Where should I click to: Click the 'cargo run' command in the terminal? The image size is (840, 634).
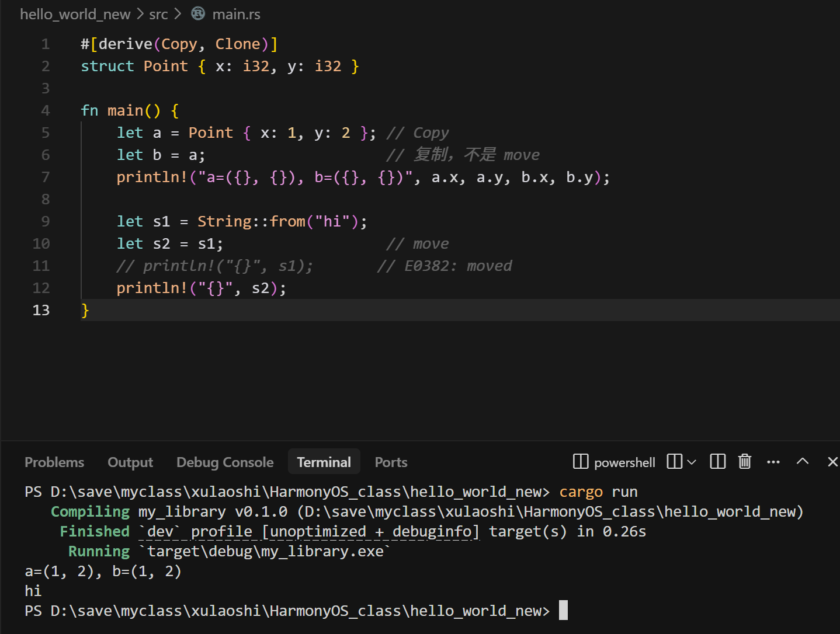pyautogui.click(x=598, y=492)
